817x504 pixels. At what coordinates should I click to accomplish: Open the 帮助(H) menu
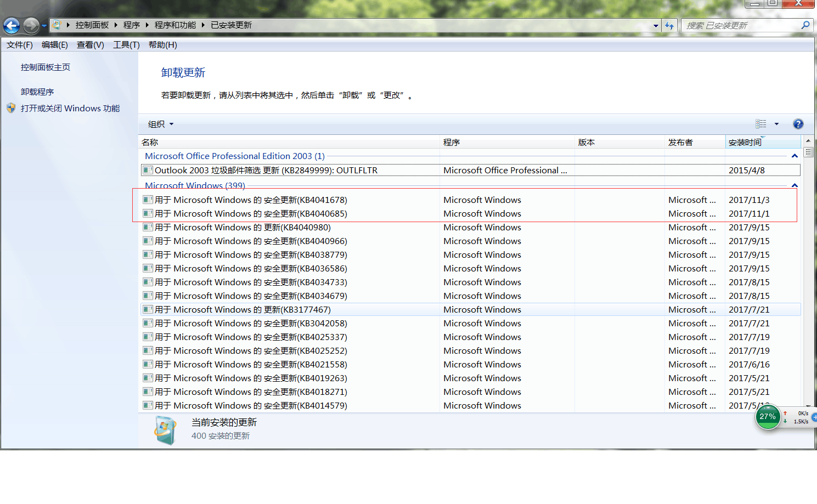(x=163, y=45)
